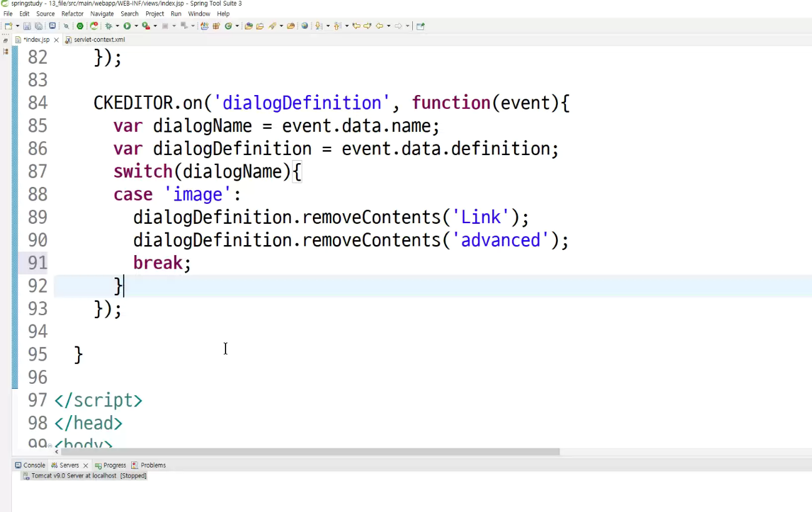Switch to the Progress tab
Viewport: 812px width, 512px height.
pos(111,465)
